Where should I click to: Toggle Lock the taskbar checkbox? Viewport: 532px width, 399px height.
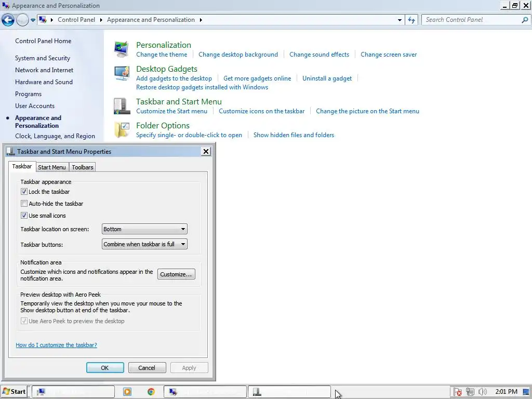24,192
